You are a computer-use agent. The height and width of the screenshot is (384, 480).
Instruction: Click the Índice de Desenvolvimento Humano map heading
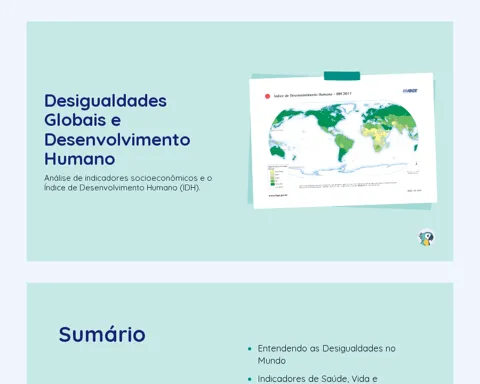pyautogui.click(x=312, y=95)
